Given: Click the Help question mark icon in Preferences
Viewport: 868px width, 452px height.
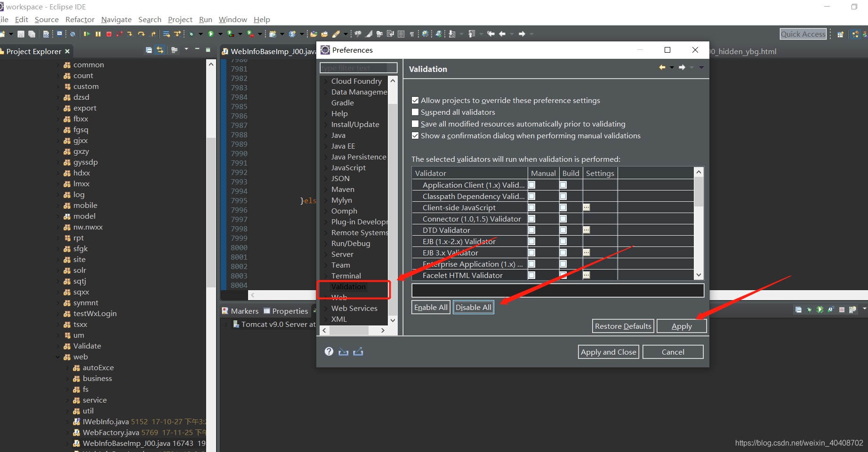Looking at the screenshot, I should point(329,351).
